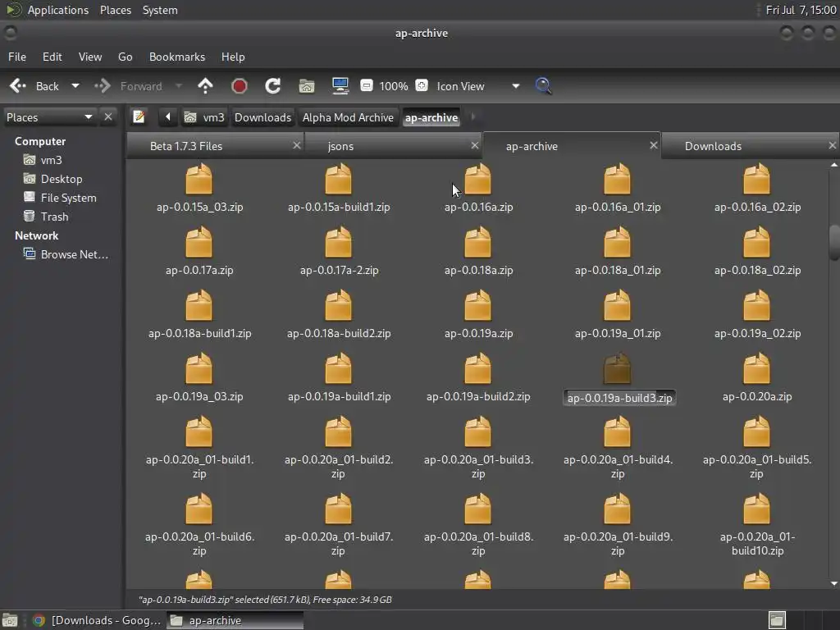Viewport: 840px width, 630px height.
Task: Open the Icon View mode dropdown
Action: point(478,85)
